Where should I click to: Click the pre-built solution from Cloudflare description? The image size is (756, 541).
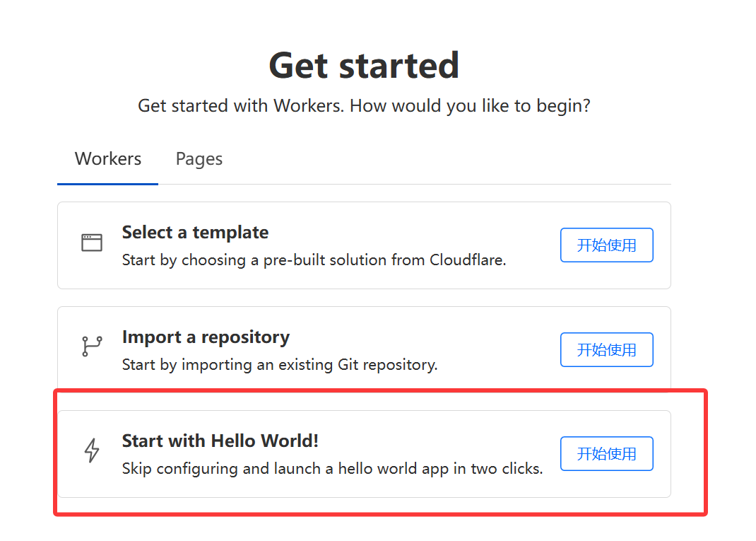314,260
